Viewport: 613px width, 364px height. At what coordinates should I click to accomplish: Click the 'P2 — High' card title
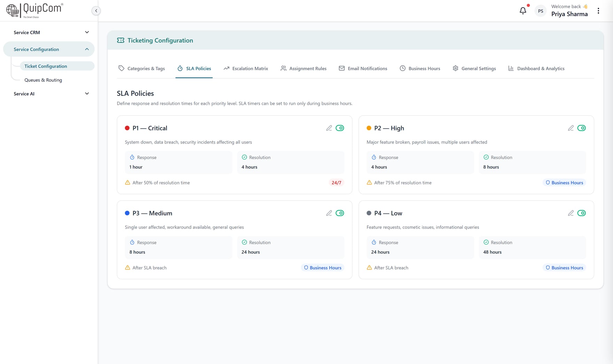[x=389, y=128]
